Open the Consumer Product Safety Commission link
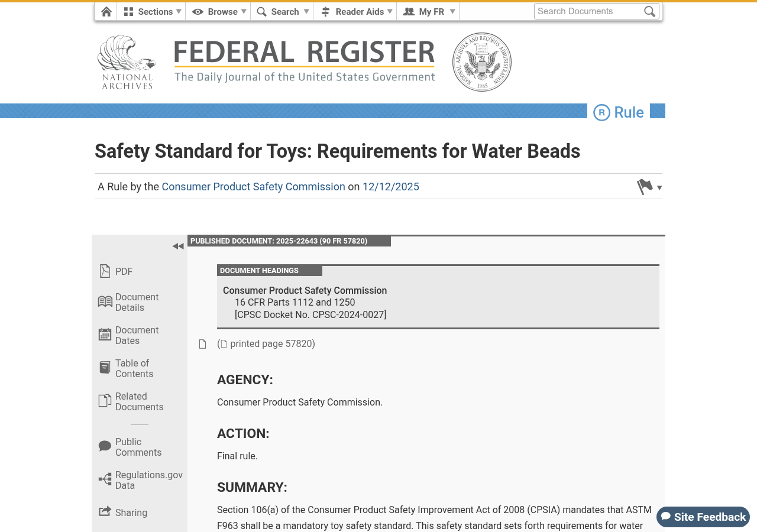 point(254,187)
